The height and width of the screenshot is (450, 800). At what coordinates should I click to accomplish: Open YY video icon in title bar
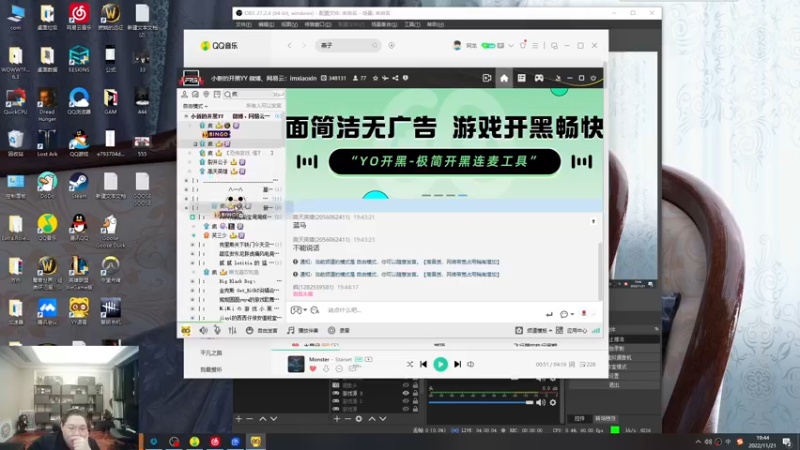(x=487, y=78)
